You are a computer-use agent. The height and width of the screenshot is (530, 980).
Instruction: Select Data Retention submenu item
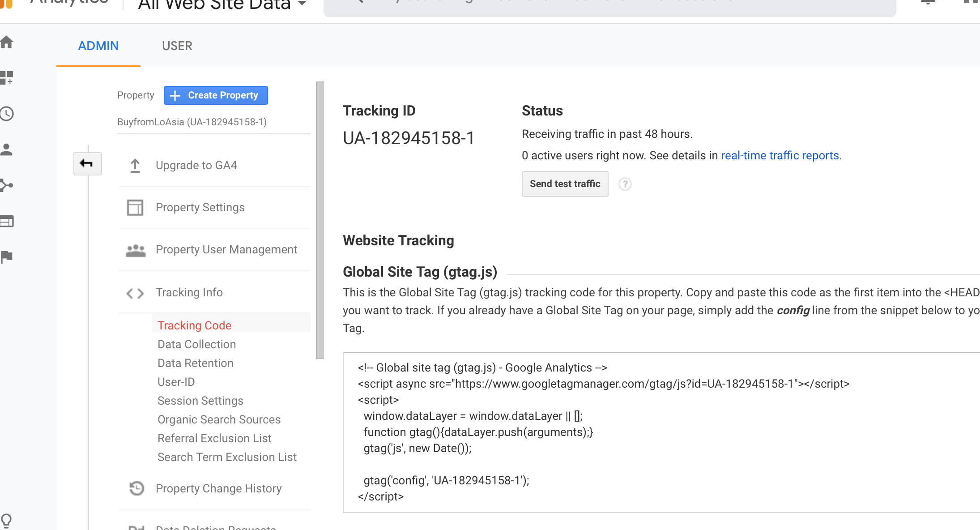coord(196,363)
